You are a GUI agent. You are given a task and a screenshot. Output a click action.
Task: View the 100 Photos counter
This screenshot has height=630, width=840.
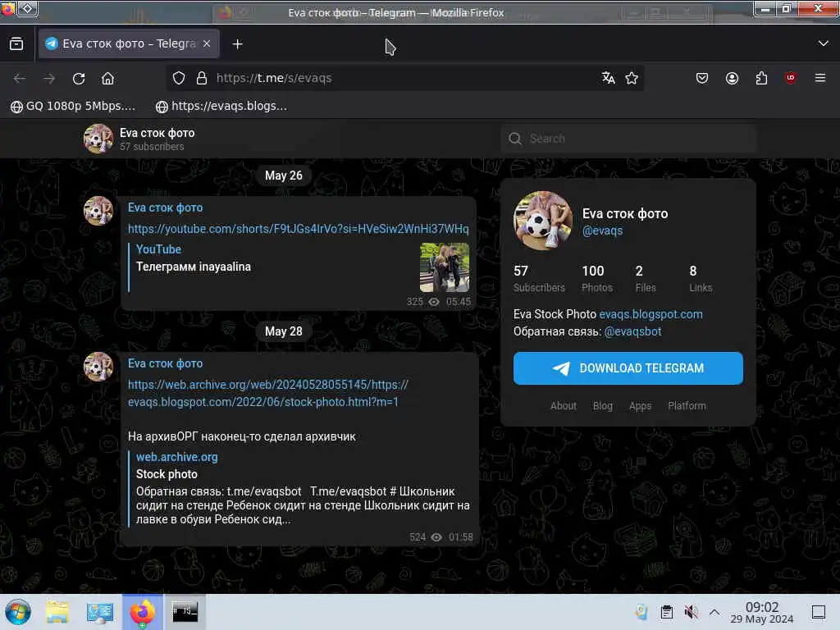point(597,279)
